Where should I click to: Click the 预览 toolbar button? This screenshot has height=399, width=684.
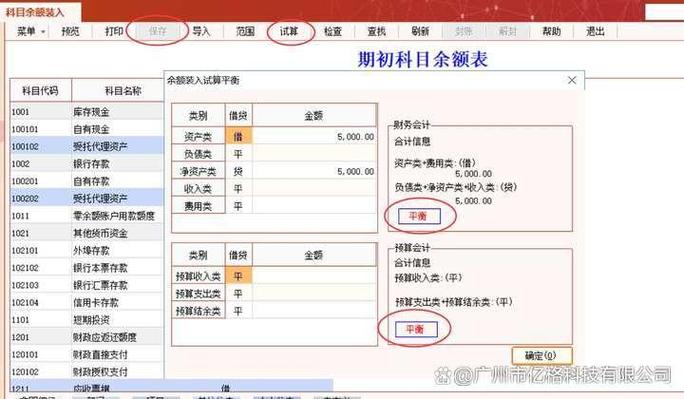click(70, 31)
